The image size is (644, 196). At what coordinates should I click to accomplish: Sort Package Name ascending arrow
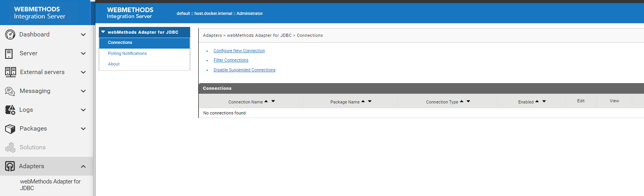(x=363, y=101)
